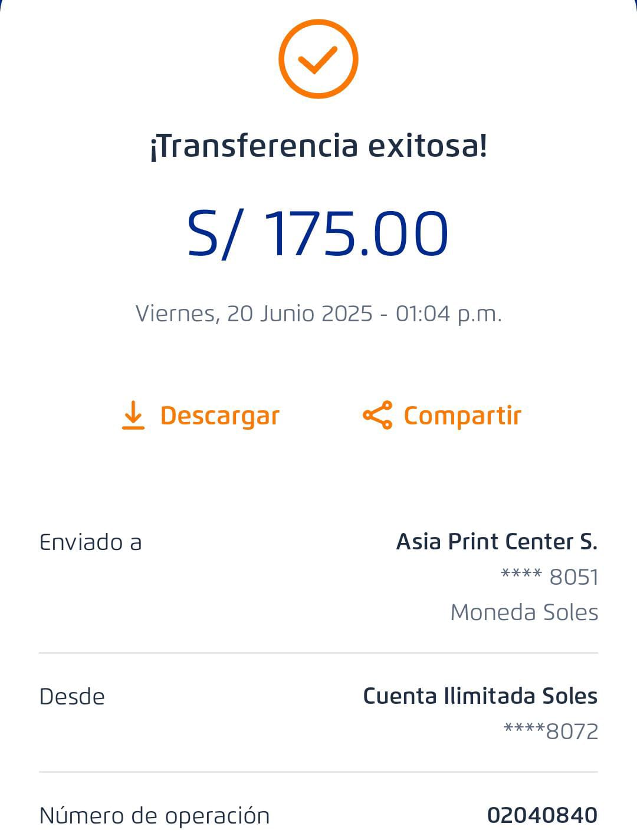Image resolution: width=637 pixels, height=840 pixels.
Task: Click the ¡Transferencia exitosa! heading
Action: click(x=318, y=146)
